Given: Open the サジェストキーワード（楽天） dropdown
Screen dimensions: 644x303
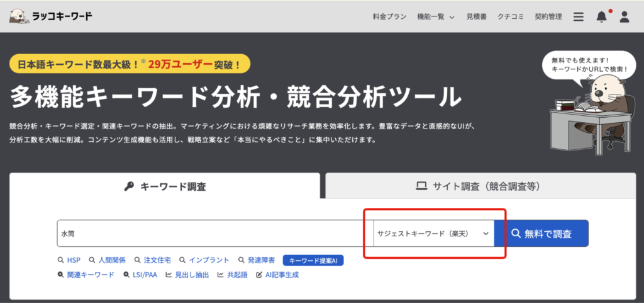Looking at the screenshot, I should click(x=433, y=233).
